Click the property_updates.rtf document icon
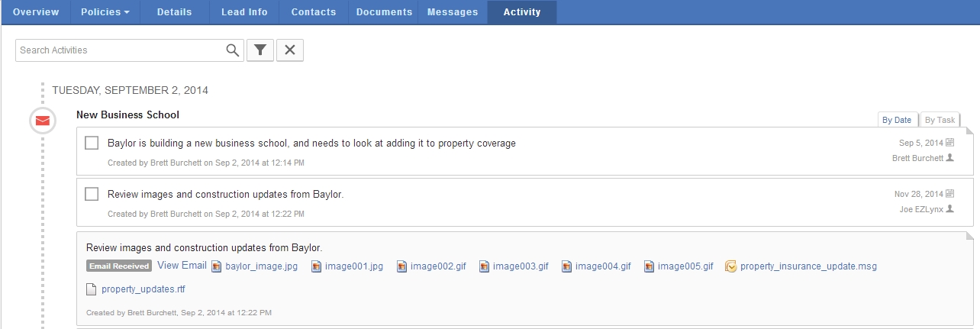This screenshot has width=980, height=329. tap(92, 289)
